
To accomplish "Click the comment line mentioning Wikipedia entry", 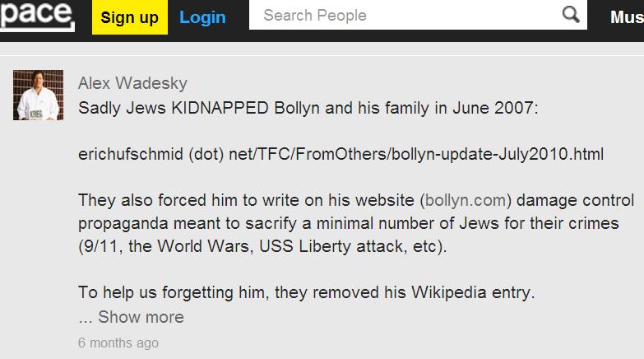I will (306, 292).
